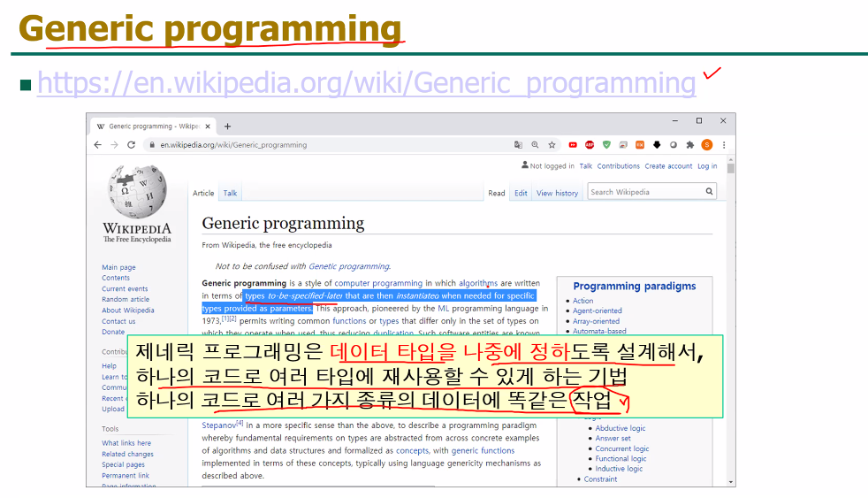Open What links here tool link

tap(126, 443)
